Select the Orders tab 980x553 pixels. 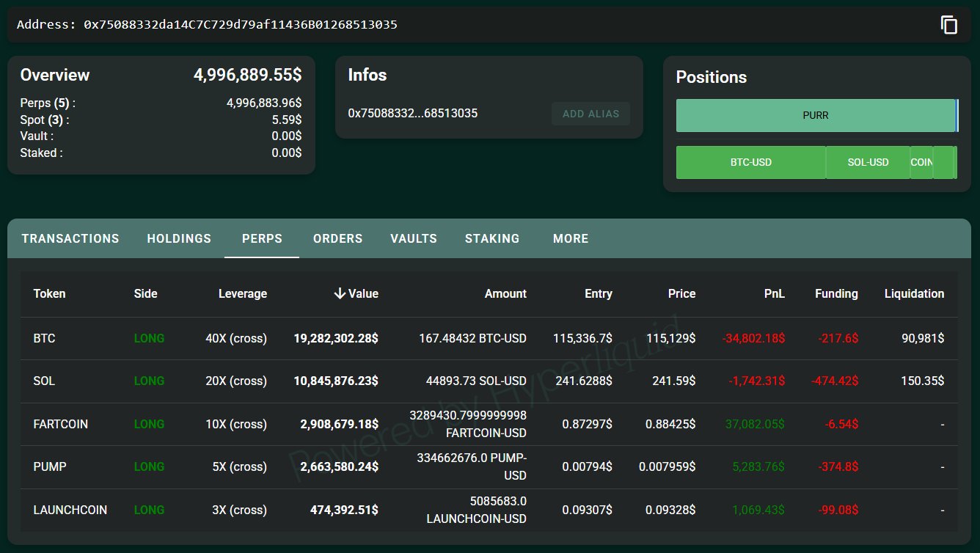pyautogui.click(x=337, y=238)
